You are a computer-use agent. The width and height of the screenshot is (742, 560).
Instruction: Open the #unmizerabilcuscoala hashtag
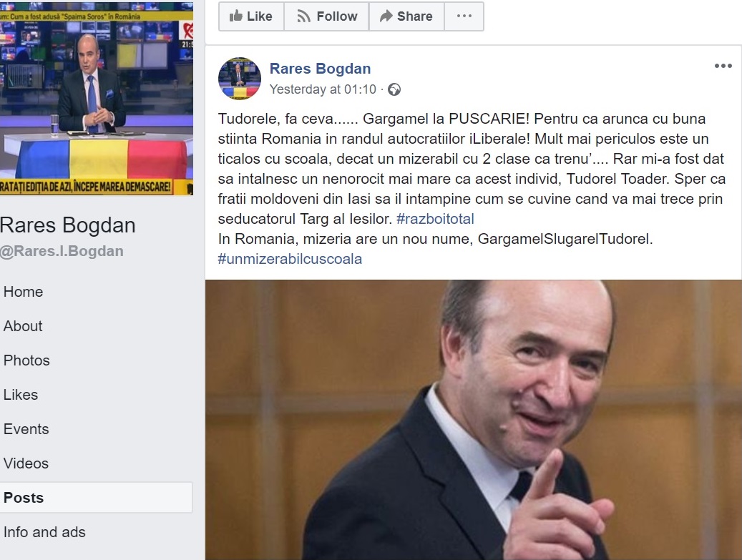(x=290, y=259)
